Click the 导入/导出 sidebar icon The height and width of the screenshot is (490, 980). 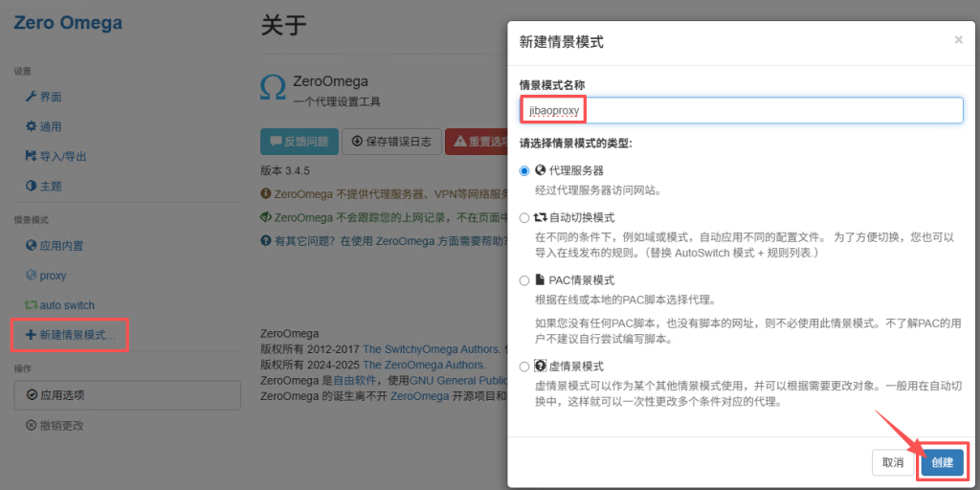pos(31,156)
